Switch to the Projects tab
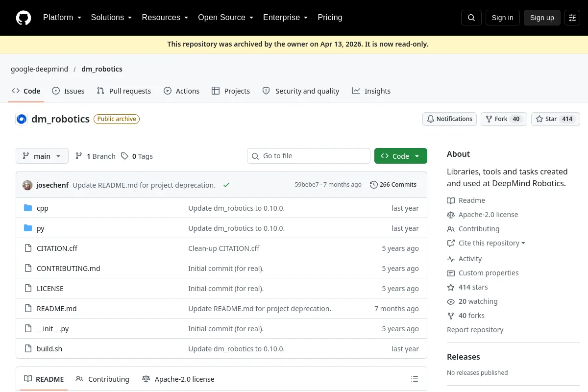Image resolution: width=588 pixels, height=392 pixels. point(231,91)
